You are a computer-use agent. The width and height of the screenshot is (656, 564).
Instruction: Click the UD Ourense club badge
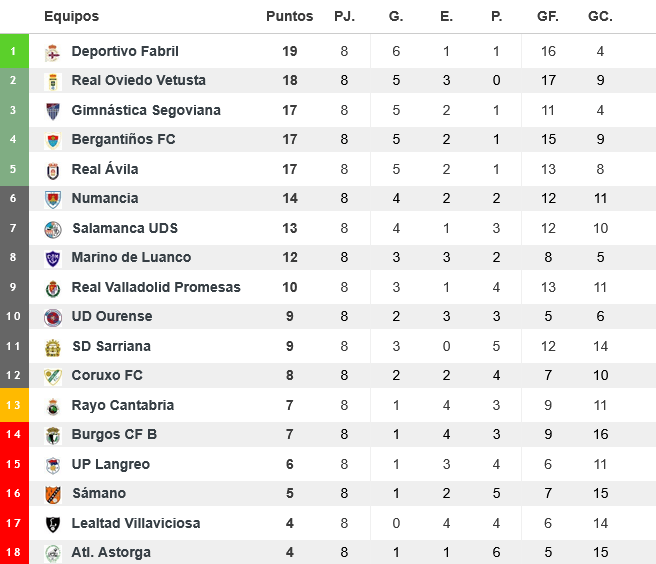53,317
